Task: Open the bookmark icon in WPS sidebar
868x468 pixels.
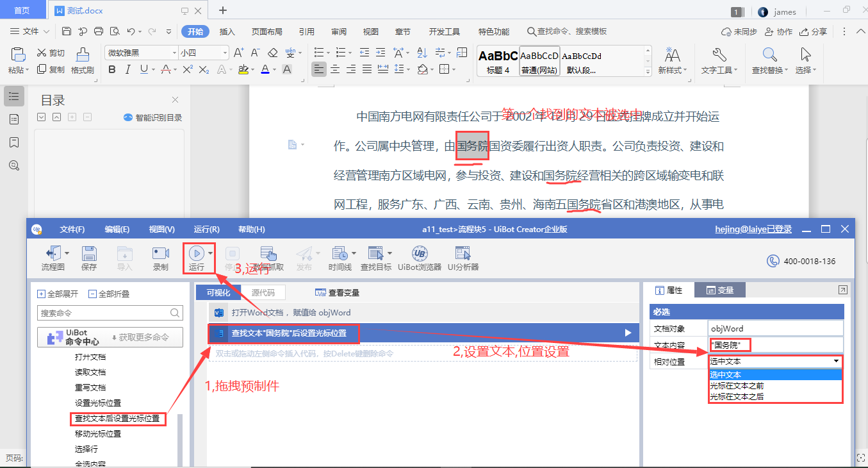Action: click(14, 142)
